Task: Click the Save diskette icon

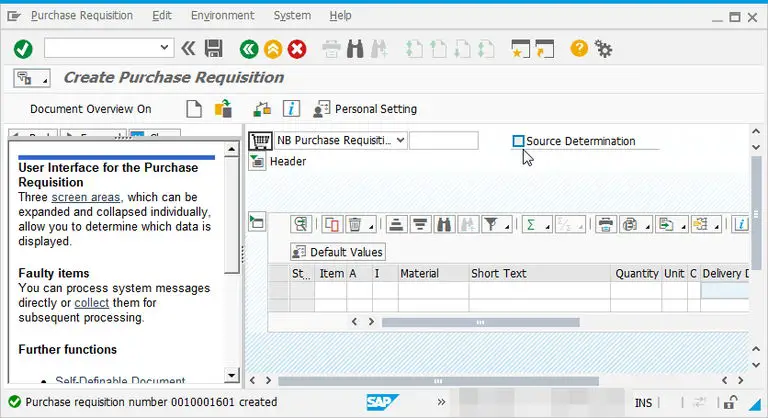Action: pyautogui.click(x=214, y=49)
